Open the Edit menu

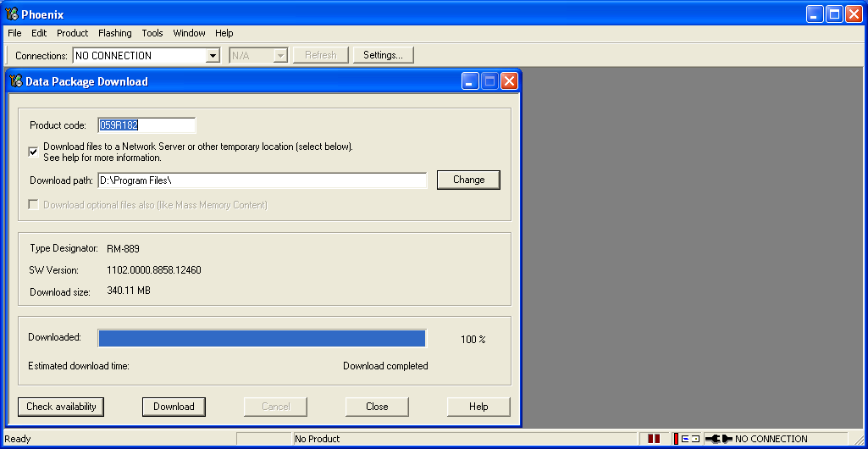[x=39, y=33]
